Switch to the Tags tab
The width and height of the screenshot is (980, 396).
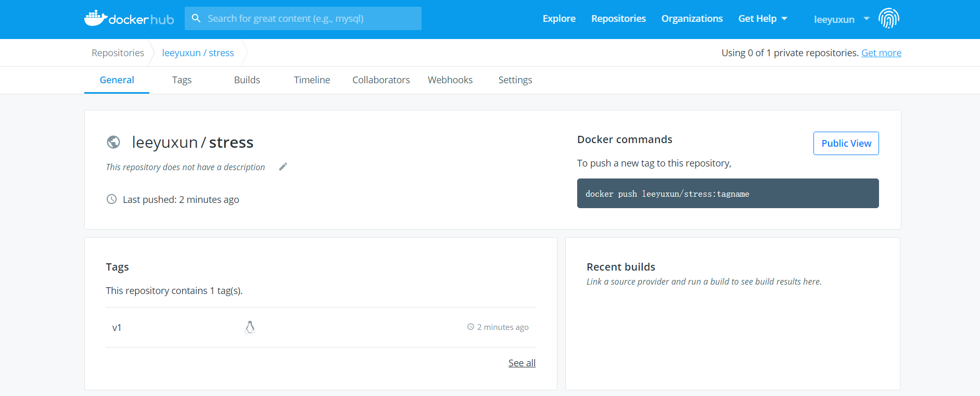pyautogui.click(x=182, y=80)
